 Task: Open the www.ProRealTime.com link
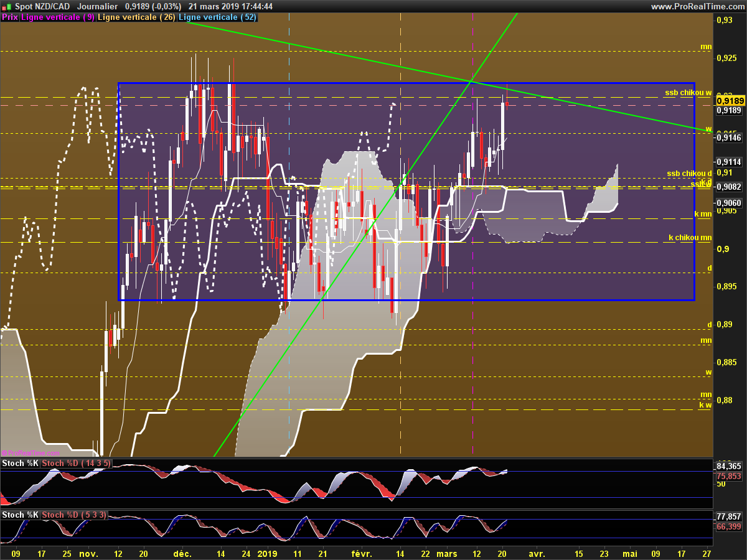coord(697,6)
